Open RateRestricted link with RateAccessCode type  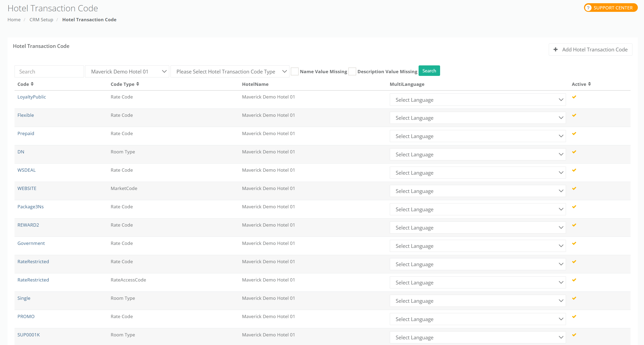coord(33,280)
